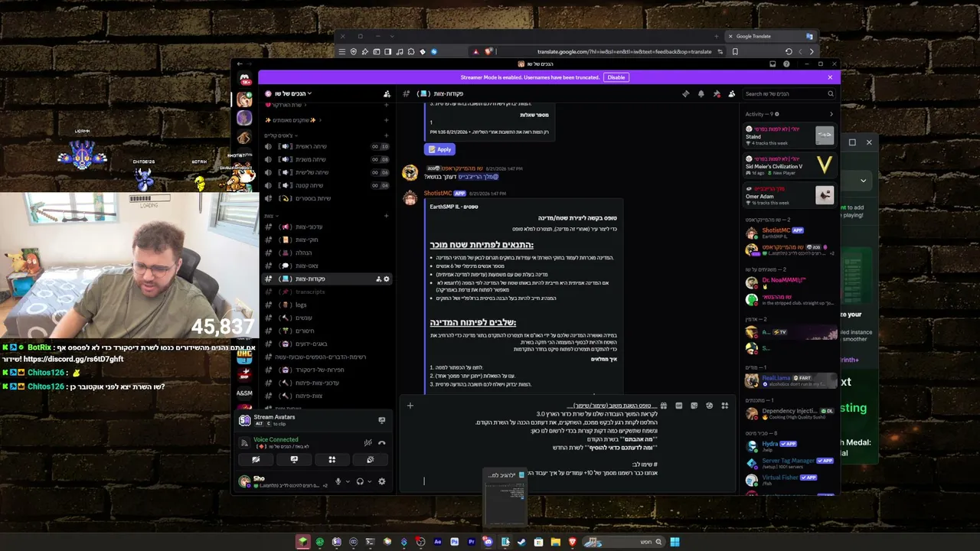980x551 pixels.
Task: Open the עונשים channel
Action: click(325, 318)
